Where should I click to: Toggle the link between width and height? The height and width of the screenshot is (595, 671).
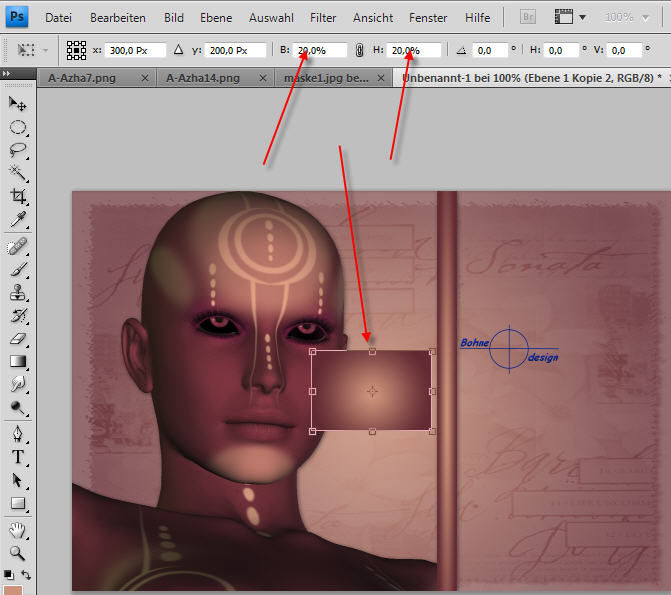(x=360, y=50)
